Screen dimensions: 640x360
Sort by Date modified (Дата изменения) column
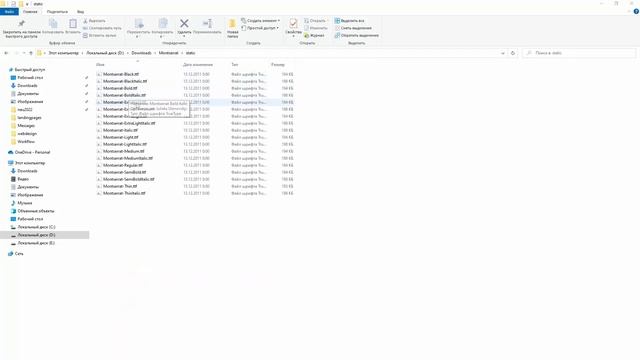tap(198, 64)
